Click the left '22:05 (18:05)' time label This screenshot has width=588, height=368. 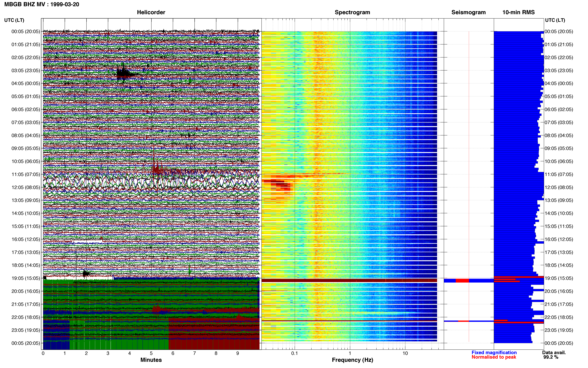coord(26,317)
